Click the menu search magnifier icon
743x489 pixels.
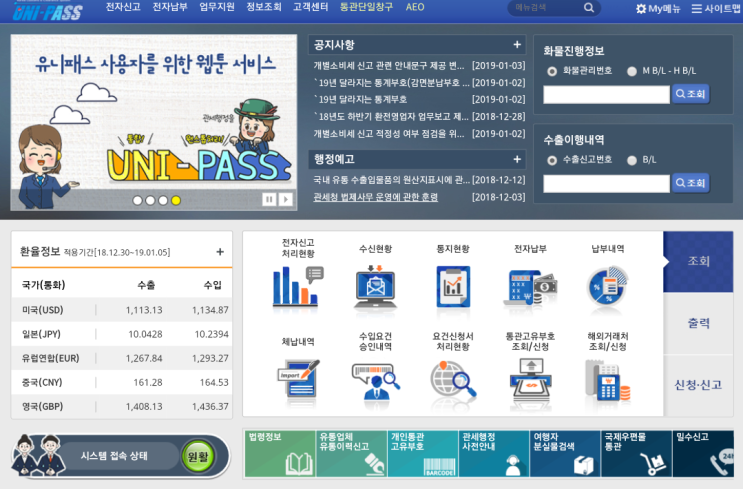pyautogui.click(x=589, y=8)
